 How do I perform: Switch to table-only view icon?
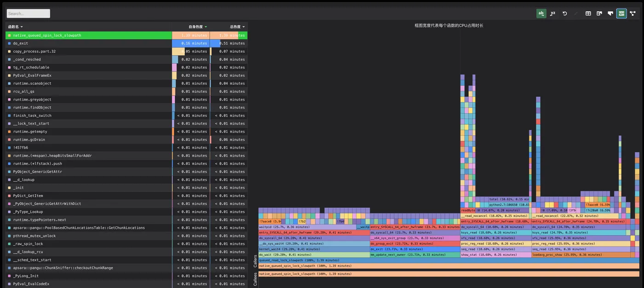588,13
